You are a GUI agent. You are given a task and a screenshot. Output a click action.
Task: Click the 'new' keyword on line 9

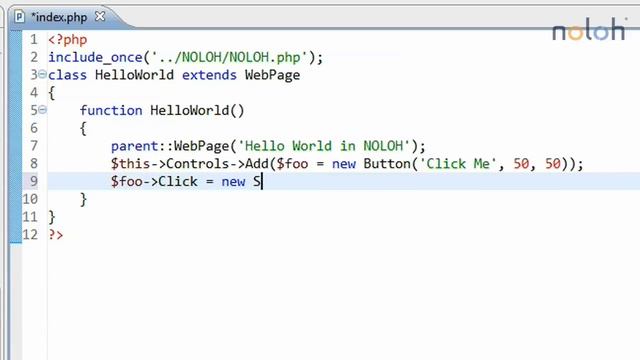tap(233, 182)
